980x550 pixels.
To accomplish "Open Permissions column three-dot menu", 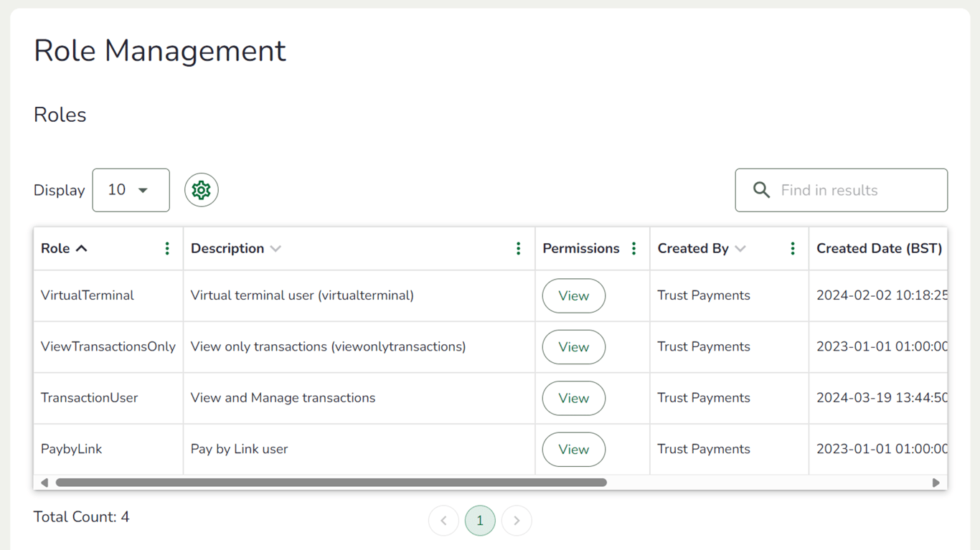I will [633, 248].
